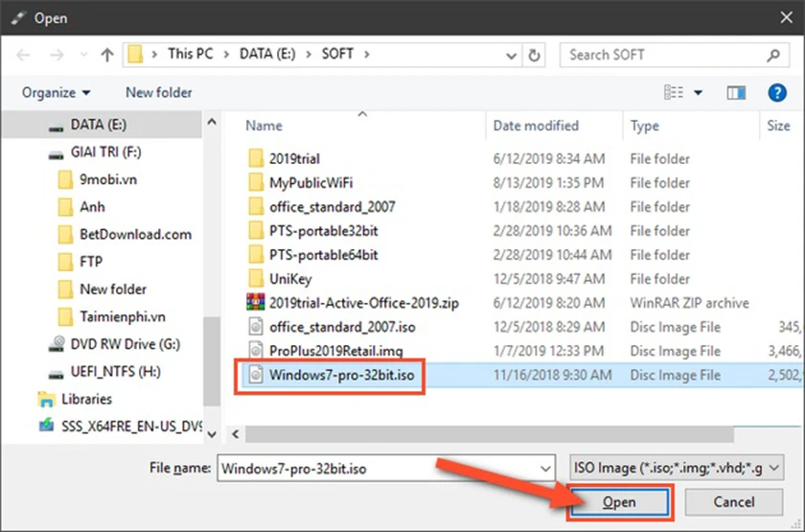Sort files by Date modified column
The width and height of the screenshot is (805, 532).
point(536,126)
